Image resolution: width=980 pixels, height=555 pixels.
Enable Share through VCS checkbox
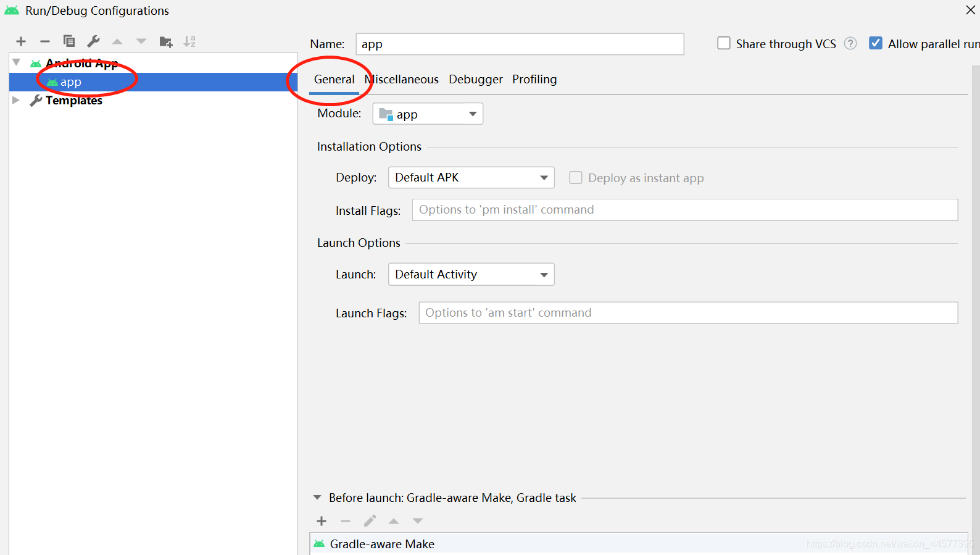(x=724, y=43)
